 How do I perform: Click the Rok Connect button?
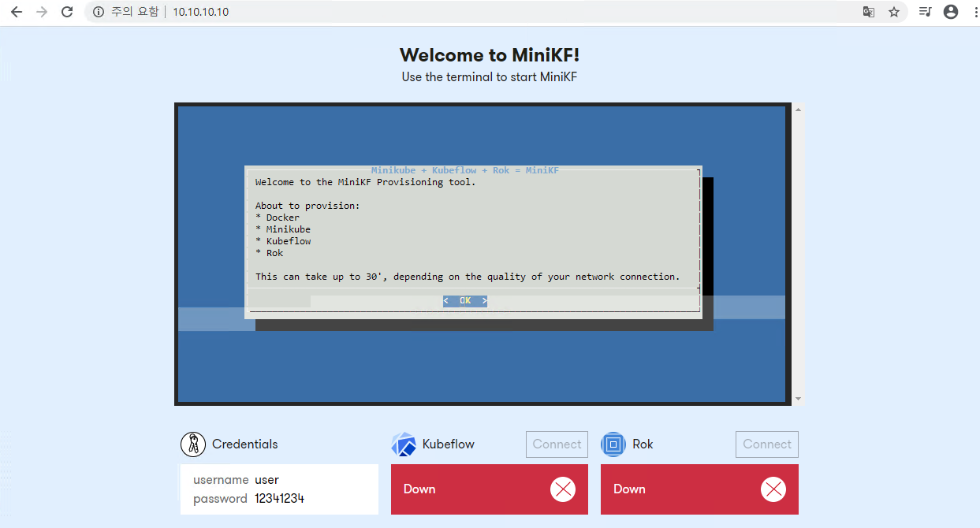767,444
